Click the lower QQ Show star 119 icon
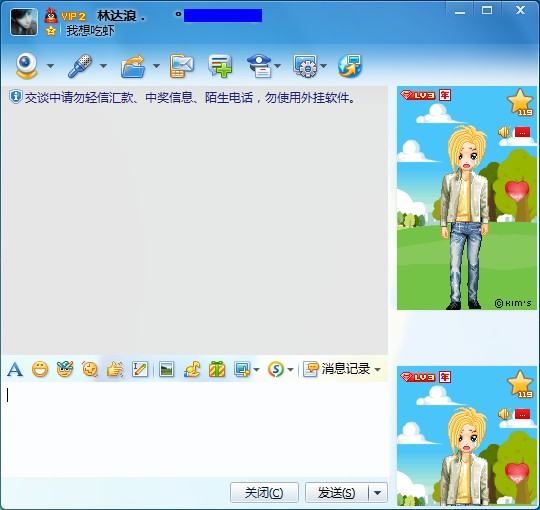 pos(520,384)
